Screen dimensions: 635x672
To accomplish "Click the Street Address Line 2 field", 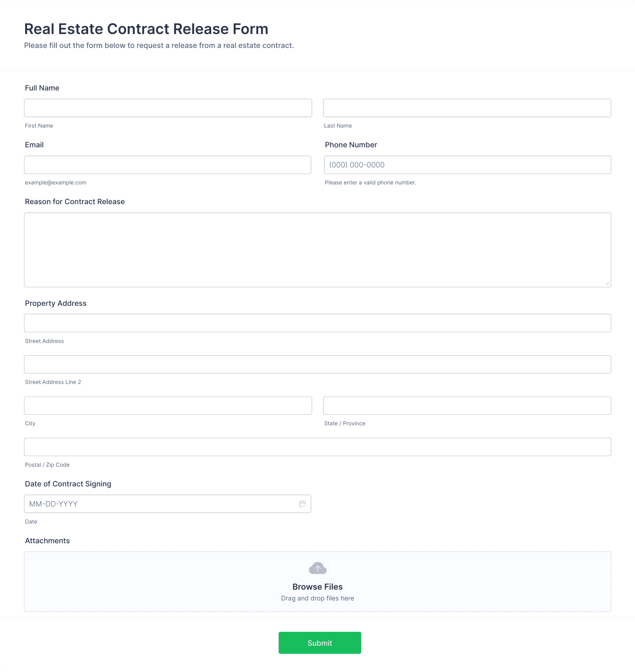I will tap(317, 364).
